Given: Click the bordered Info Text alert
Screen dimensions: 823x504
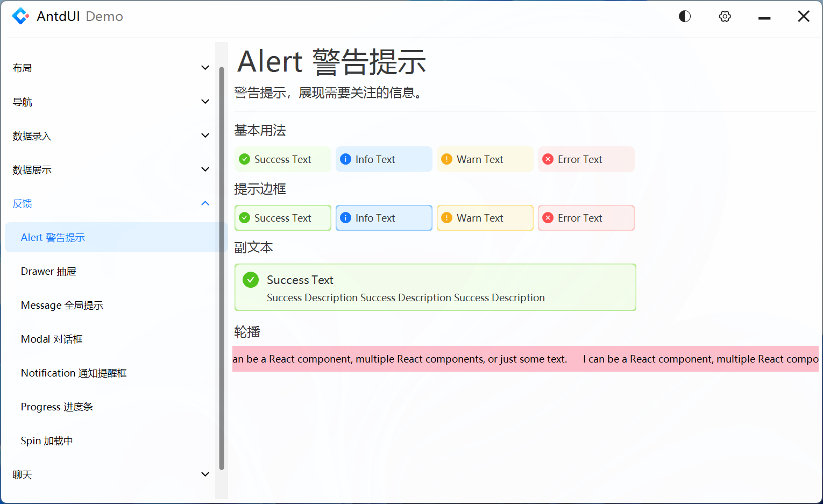Looking at the screenshot, I should click(x=384, y=218).
